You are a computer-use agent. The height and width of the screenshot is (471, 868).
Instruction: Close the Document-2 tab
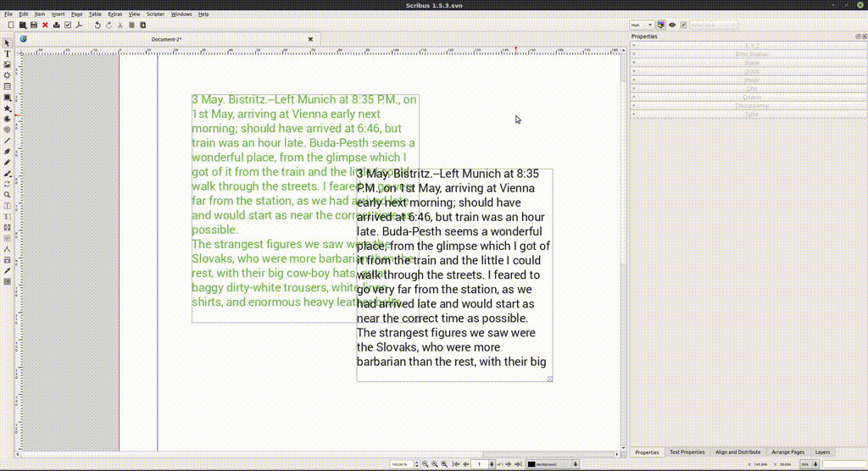[310, 39]
